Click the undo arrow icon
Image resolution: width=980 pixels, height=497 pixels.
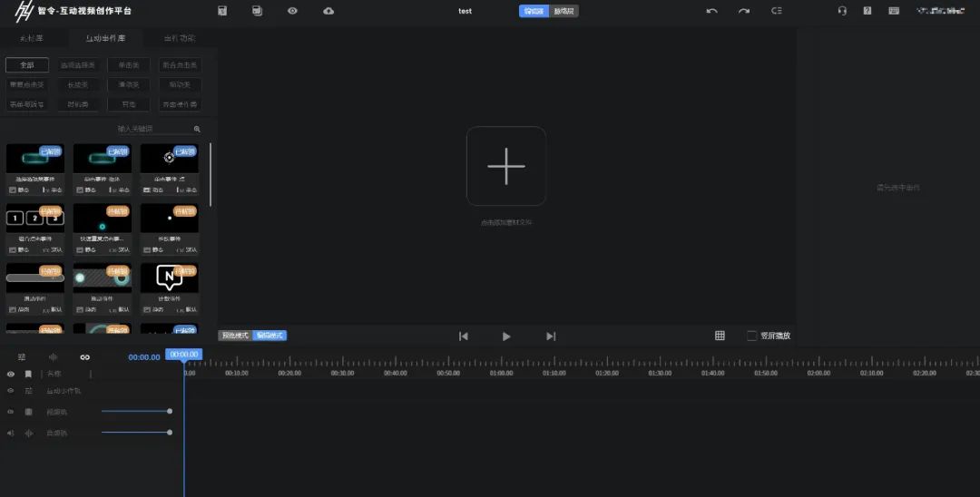point(711,11)
